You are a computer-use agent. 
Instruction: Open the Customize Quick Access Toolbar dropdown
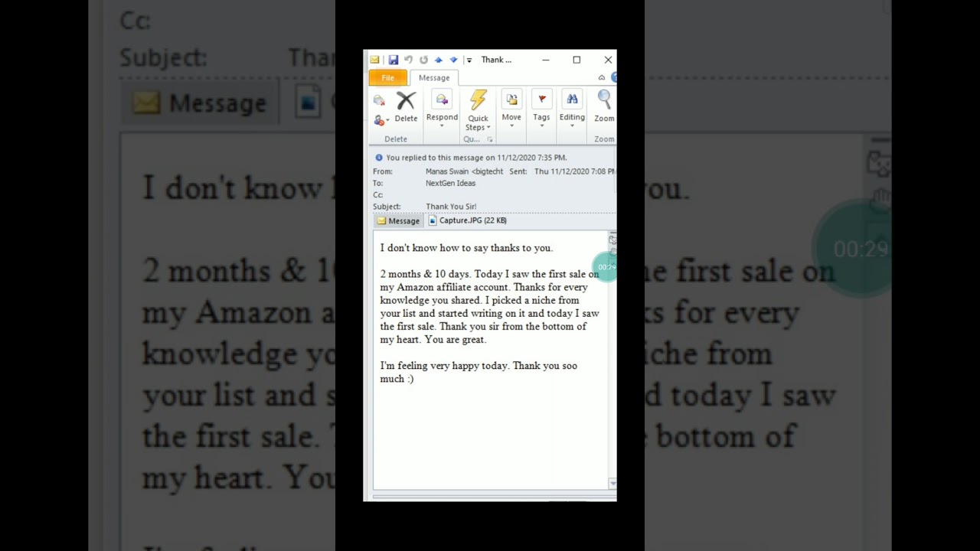point(469,60)
